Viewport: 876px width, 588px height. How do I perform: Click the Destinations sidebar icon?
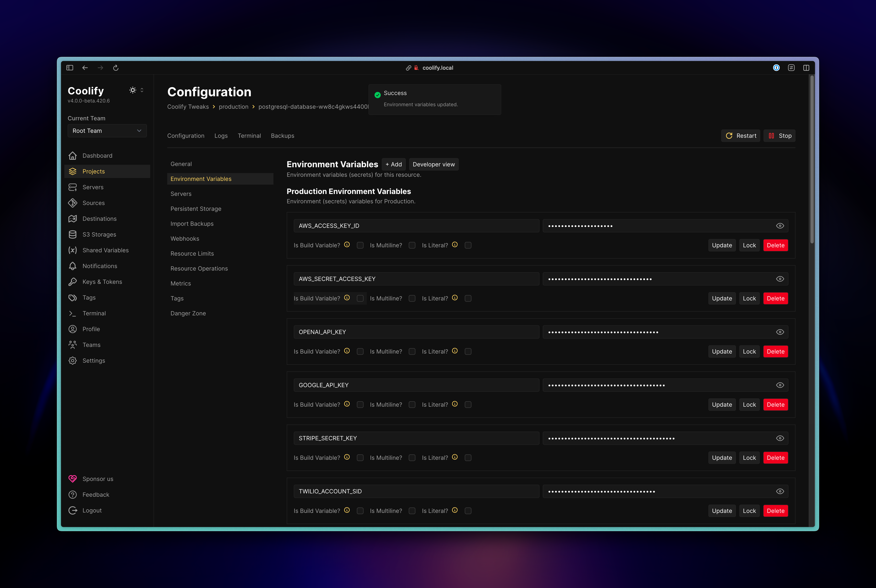72,219
